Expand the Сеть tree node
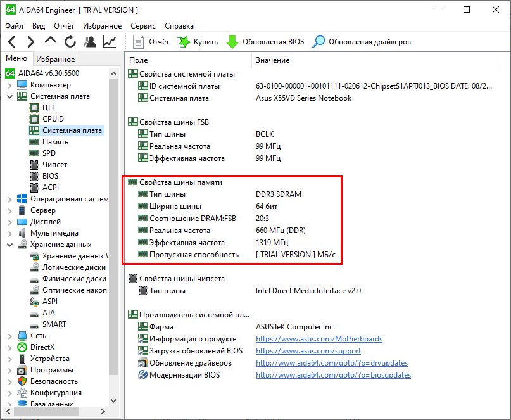 point(9,336)
